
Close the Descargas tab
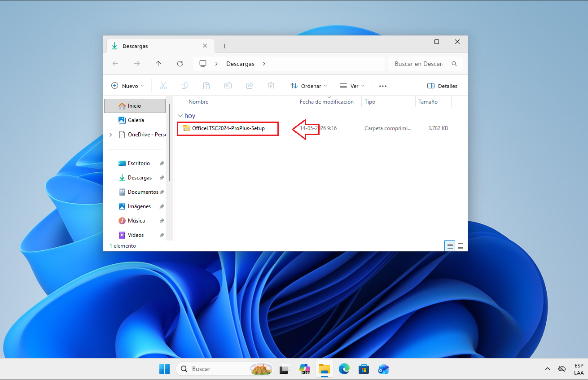pos(205,46)
